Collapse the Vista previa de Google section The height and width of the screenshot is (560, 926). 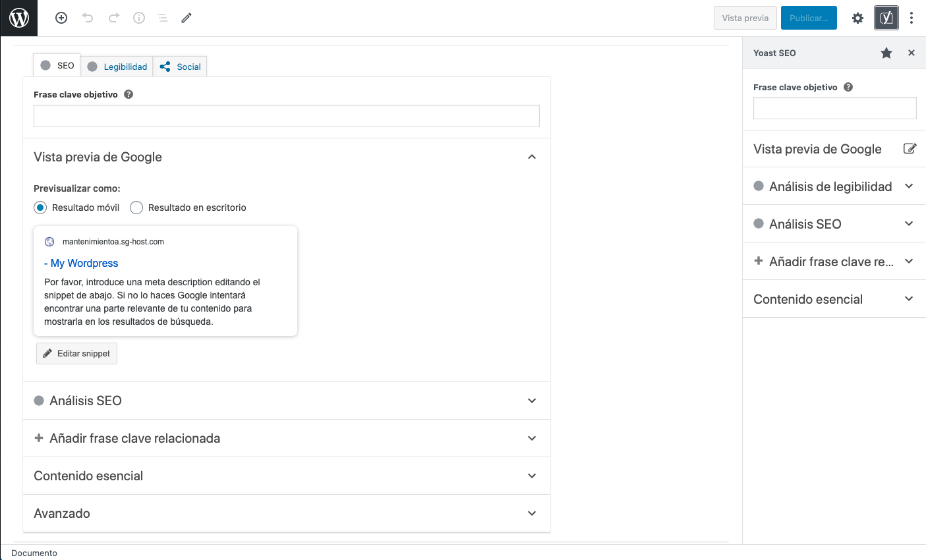[x=532, y=157]
